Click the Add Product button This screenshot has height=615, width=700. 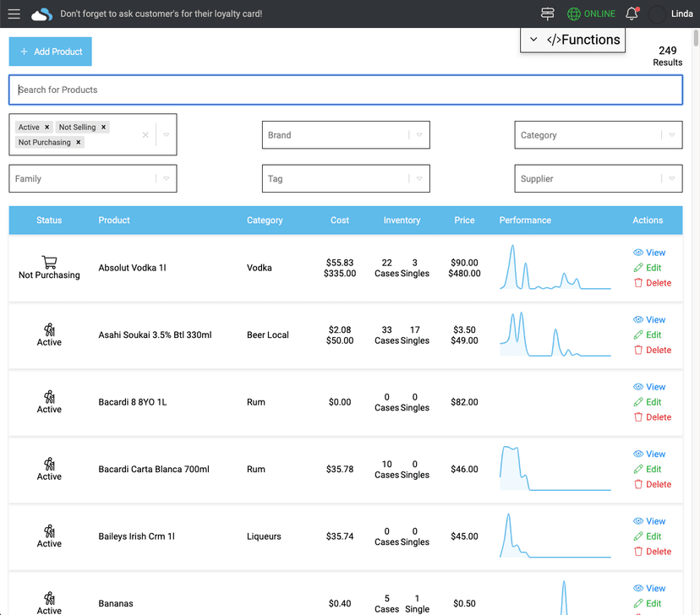click(x=51, y=52)
